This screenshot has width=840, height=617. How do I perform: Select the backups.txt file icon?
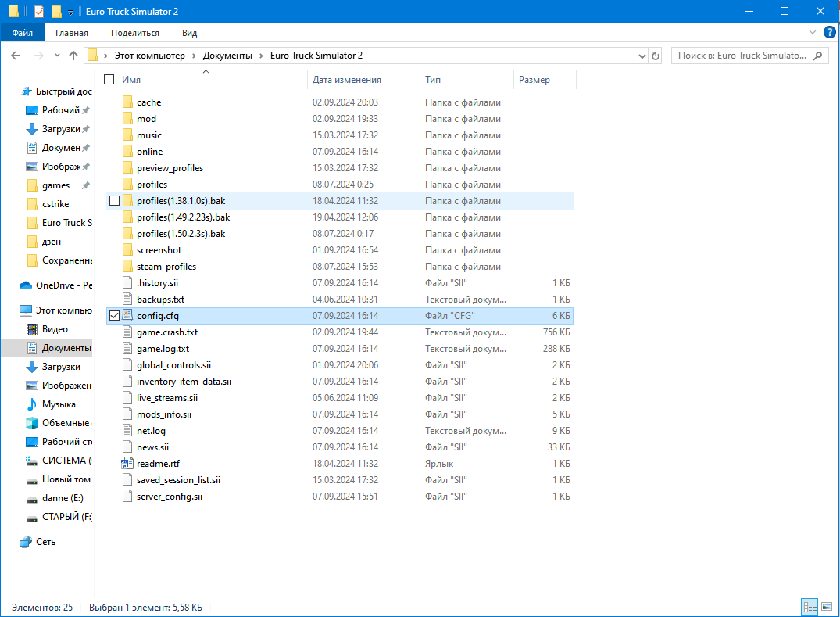coord(127,300)
